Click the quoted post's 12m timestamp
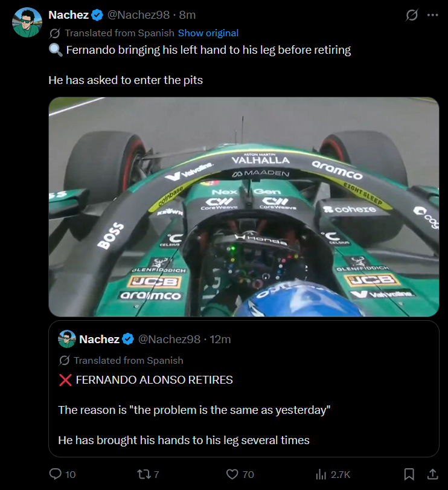448x490 pixels. coord(220,339)
